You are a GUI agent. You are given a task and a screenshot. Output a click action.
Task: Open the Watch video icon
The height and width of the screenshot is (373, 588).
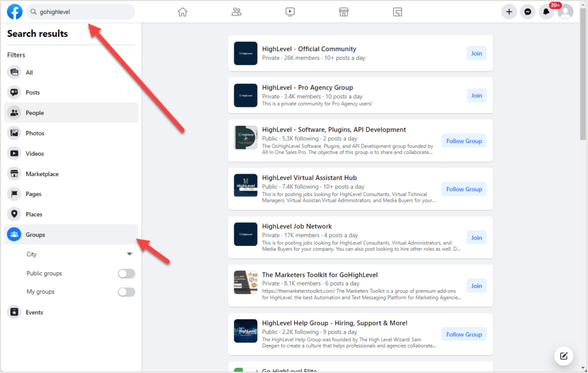[x=290, y=12]
